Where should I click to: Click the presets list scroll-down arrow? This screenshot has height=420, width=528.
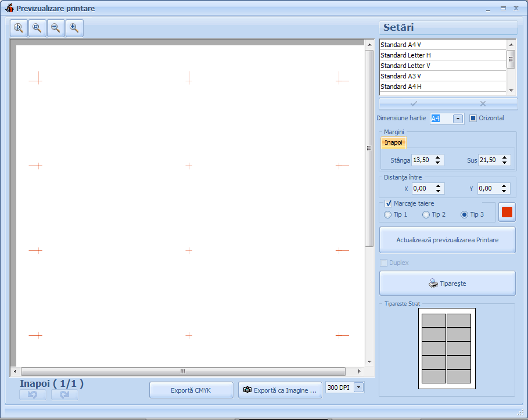[x=511, y=90]
